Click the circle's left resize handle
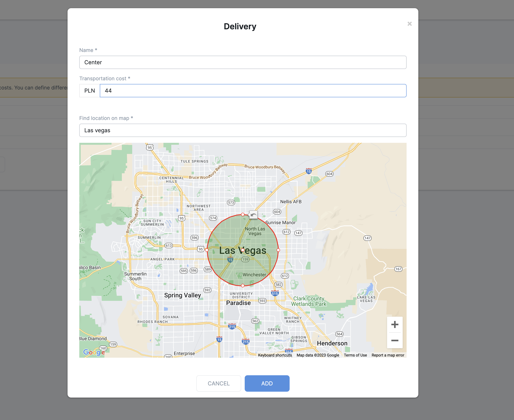 point(207,250)
